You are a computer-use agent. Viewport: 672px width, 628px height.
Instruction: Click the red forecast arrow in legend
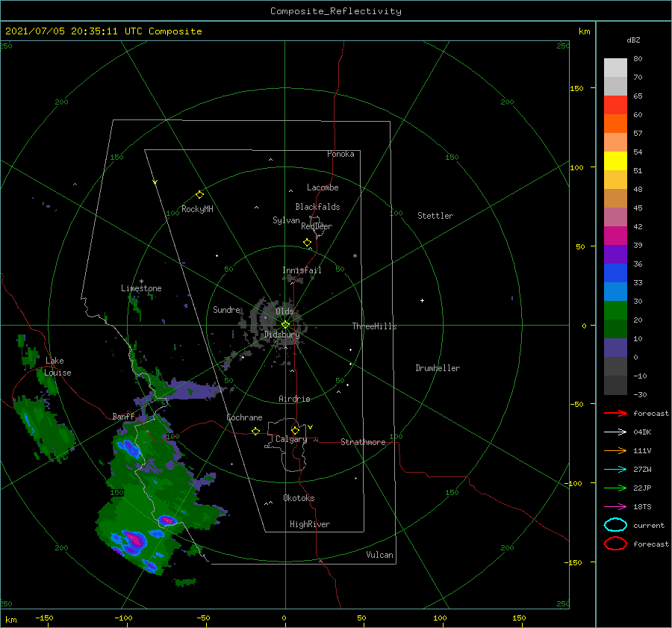click(615, 413)
